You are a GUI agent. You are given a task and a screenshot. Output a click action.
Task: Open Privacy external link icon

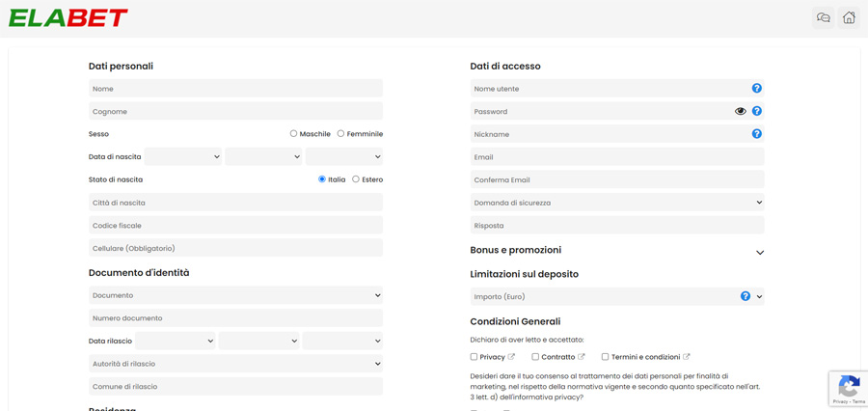(511, 357)
